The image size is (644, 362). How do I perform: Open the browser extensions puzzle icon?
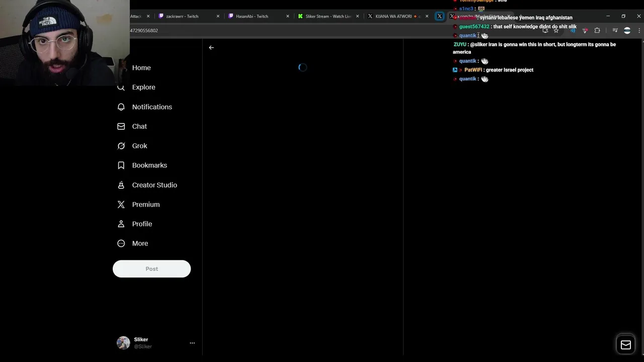click(x=597, y=31)
